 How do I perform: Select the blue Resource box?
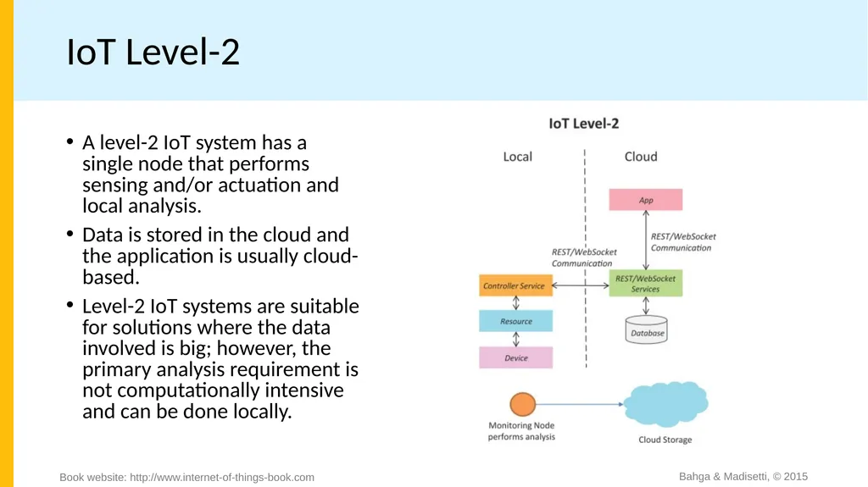click(515, 321)
